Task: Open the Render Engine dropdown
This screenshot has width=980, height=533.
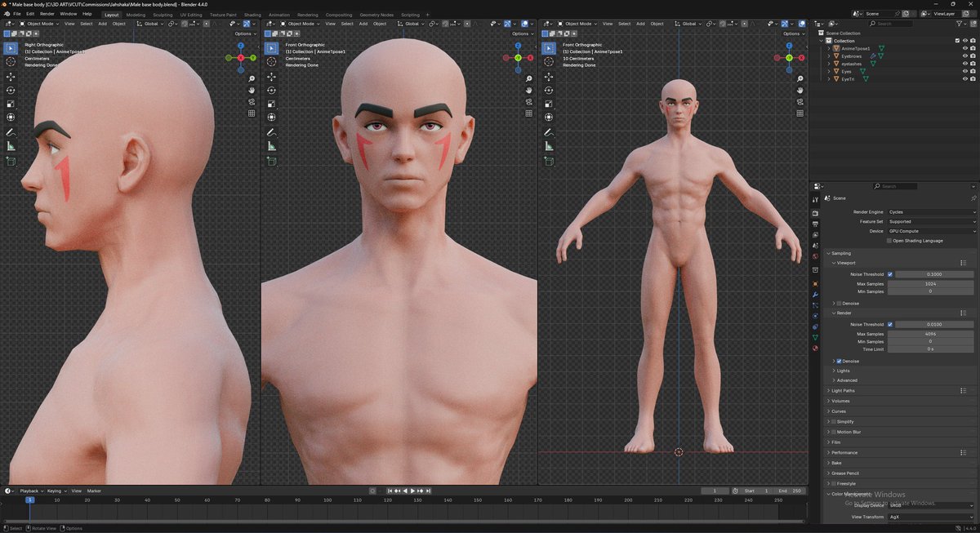Action: point(931,212)
